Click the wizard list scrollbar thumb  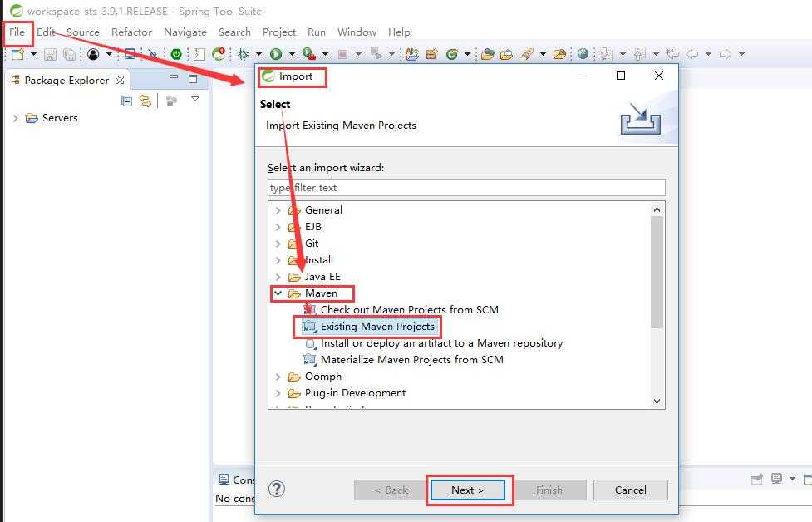click(x=657, y=272)
